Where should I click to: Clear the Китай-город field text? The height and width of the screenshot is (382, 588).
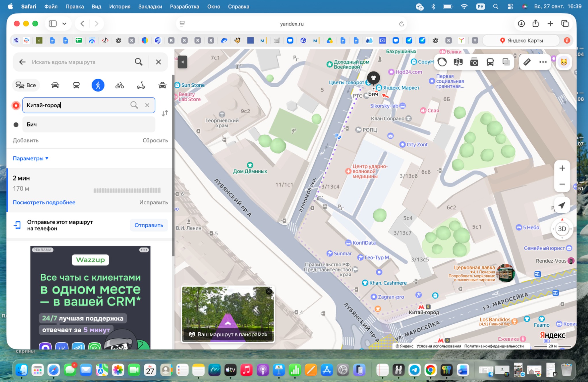(x=147, y=105)
